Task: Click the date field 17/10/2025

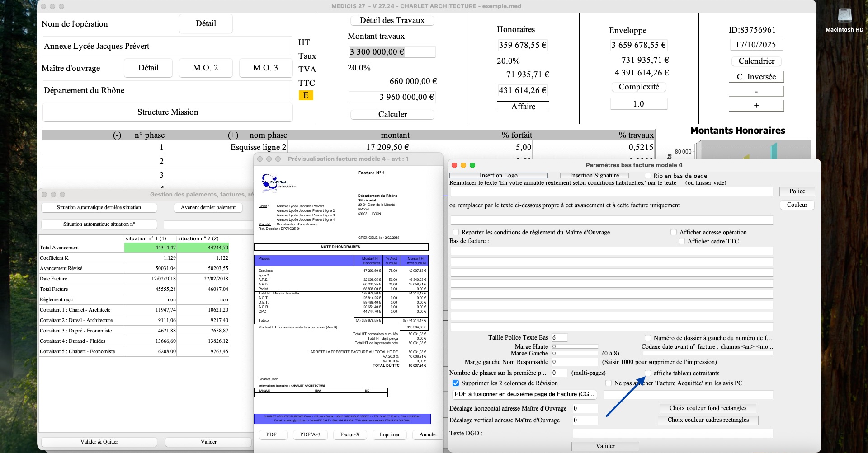Action: pyautogui.click(x=756, y=45)
